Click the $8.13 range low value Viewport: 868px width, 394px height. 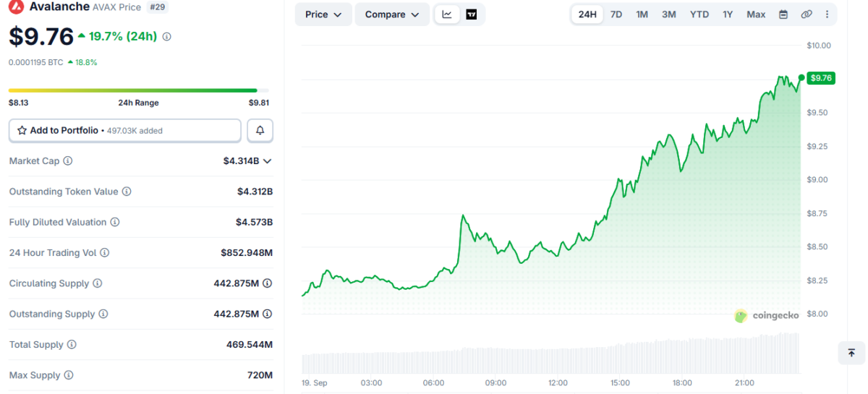coord(19,103)
